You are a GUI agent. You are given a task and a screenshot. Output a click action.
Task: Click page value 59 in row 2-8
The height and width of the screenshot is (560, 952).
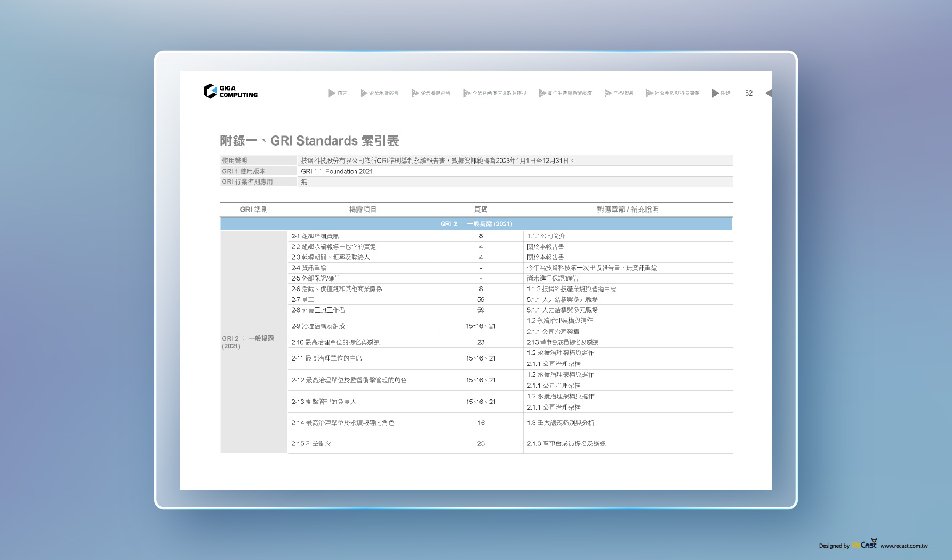481,310
